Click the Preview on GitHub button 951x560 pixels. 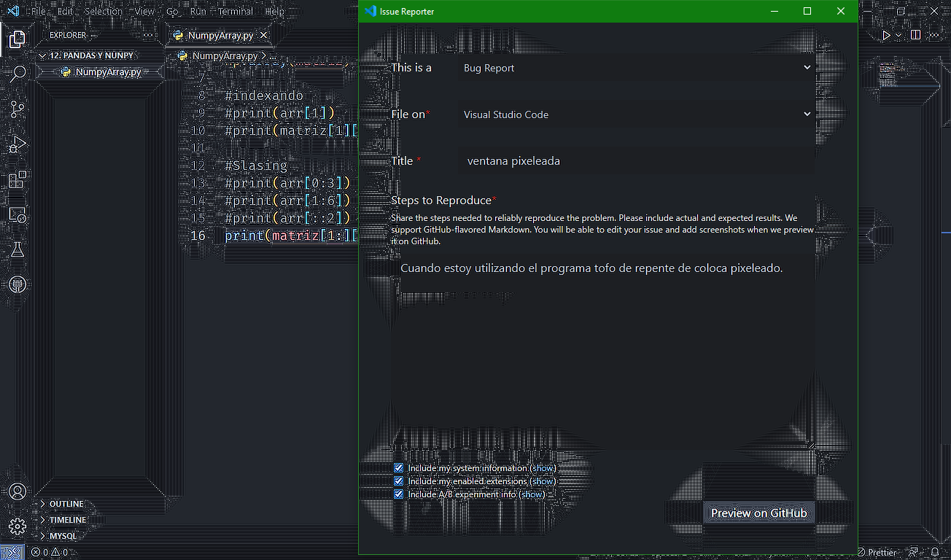[758, 513]
